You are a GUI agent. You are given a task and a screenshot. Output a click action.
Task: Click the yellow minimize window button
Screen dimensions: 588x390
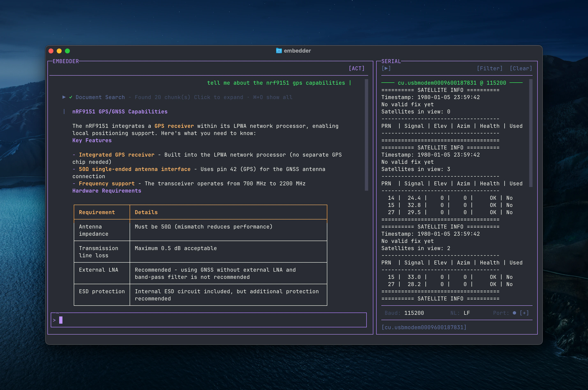[59, 51]
